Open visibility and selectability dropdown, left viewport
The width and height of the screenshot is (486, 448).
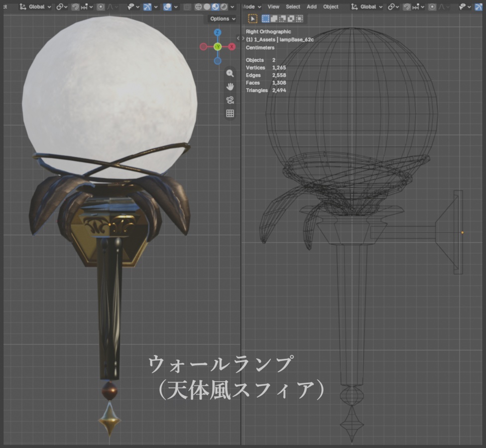pyautogui.click(x=133, y=6)
